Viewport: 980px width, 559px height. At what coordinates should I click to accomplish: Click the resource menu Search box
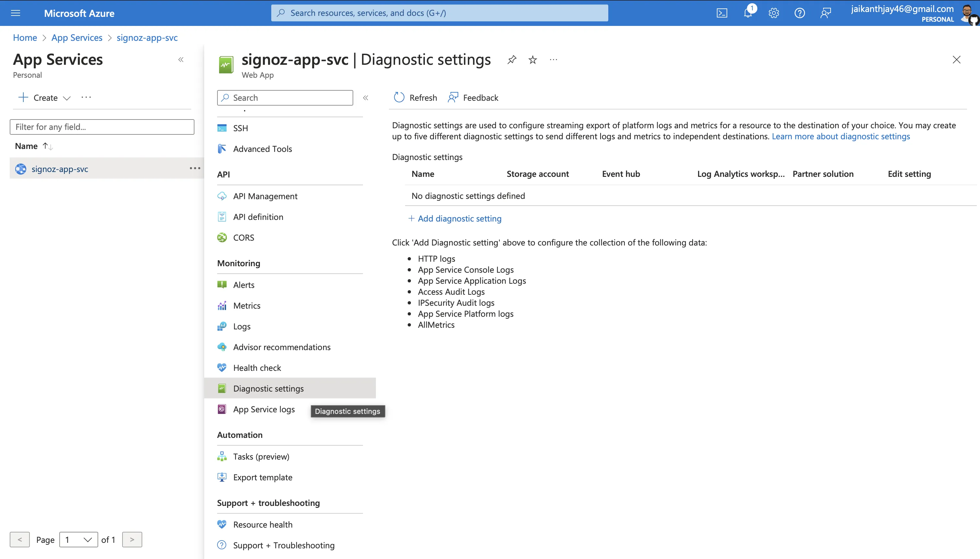(x=285, y=98)
